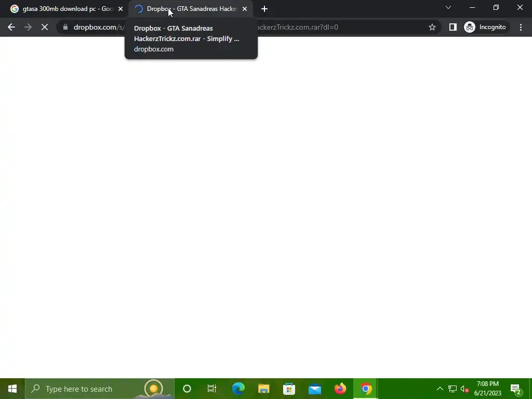
Task: Open the Chrome three-dot menu
Action: point(521,27)
